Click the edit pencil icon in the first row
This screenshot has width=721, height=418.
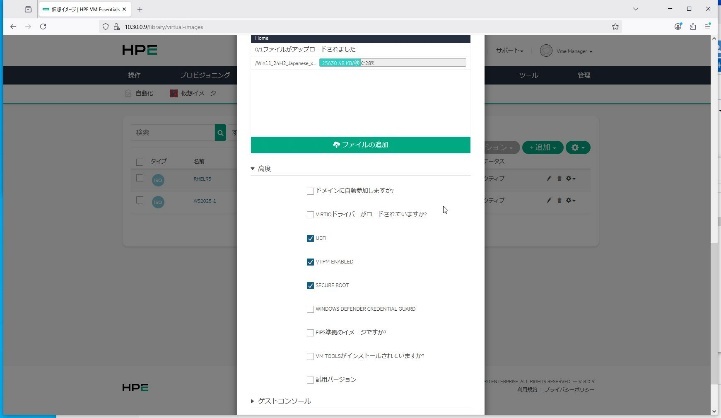[548, 178]
